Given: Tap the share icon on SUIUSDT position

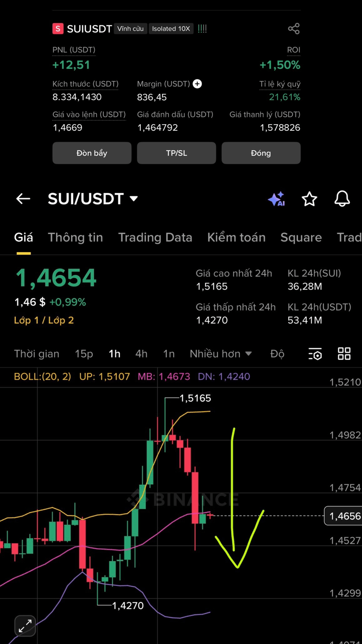Looking at the screenshot, I should point(294,29).
